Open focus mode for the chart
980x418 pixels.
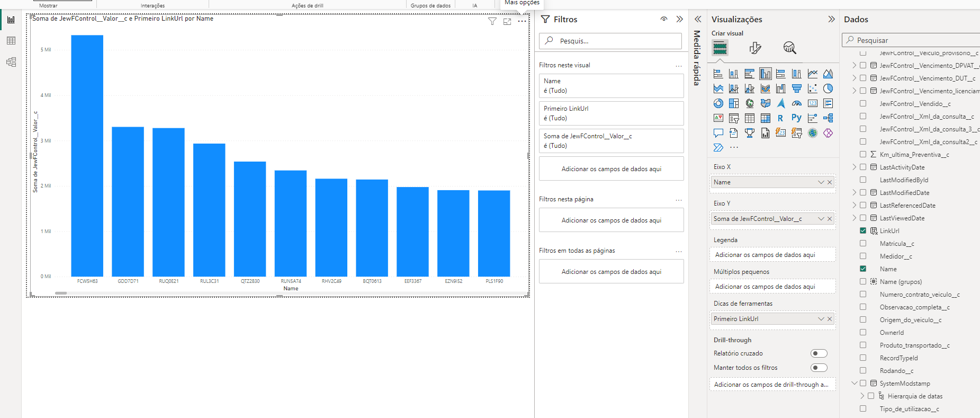coord(507,22)
